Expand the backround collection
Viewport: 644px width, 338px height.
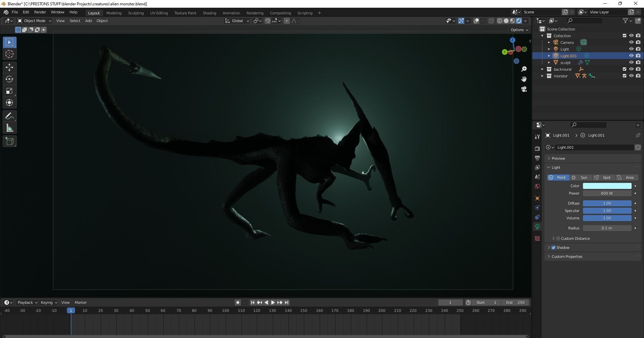542,69
